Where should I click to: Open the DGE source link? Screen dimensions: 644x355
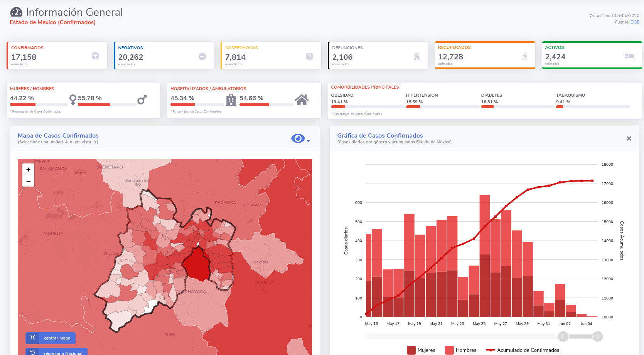point(635,22)
